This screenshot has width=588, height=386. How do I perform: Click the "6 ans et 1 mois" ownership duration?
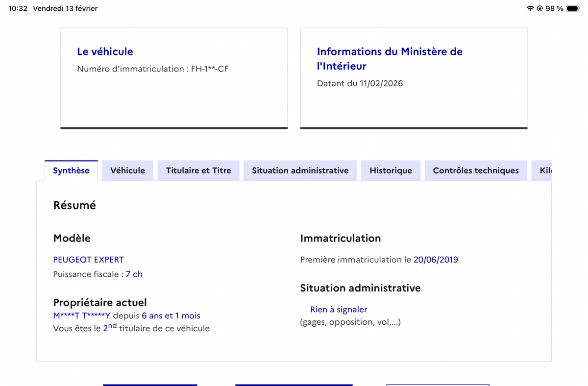[x=171, y=316]
